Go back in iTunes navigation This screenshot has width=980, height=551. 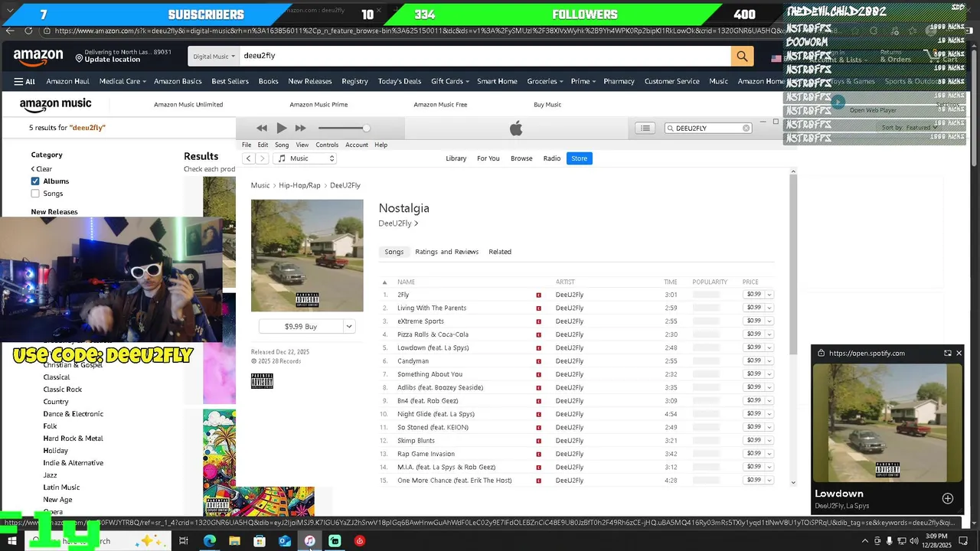(248, 158)
